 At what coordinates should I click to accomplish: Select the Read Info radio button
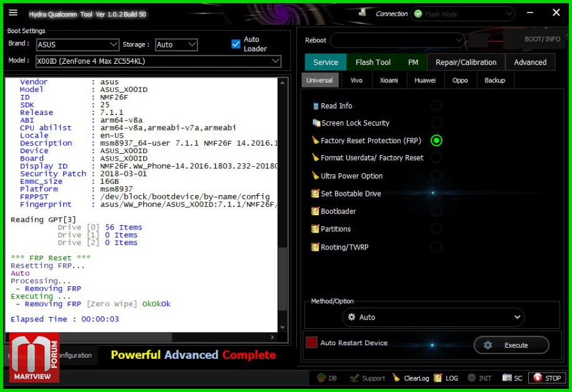click(x=436, y=106)
